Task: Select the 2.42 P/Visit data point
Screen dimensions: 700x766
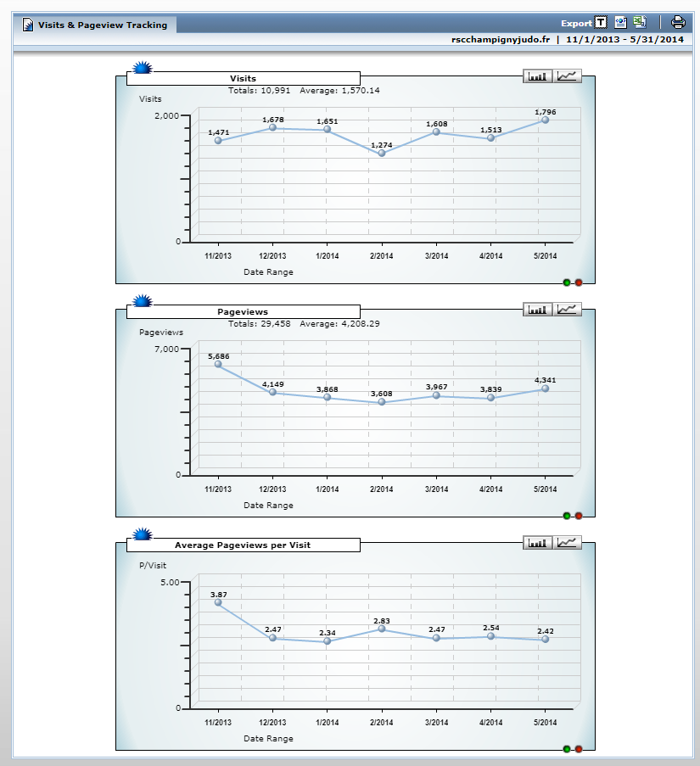Action: (x=545, y=639)
